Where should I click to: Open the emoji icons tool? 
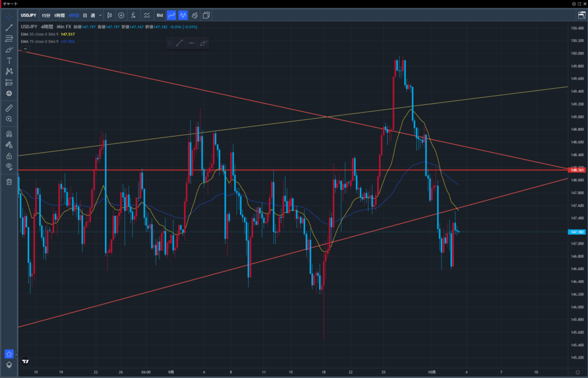pos(9,93)
